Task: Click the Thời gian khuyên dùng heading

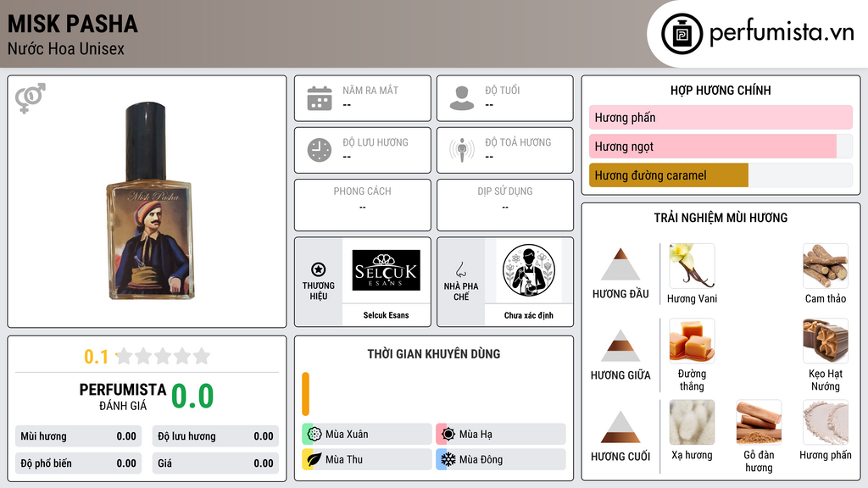Action: pyautogui.click(x=434, y=353)
